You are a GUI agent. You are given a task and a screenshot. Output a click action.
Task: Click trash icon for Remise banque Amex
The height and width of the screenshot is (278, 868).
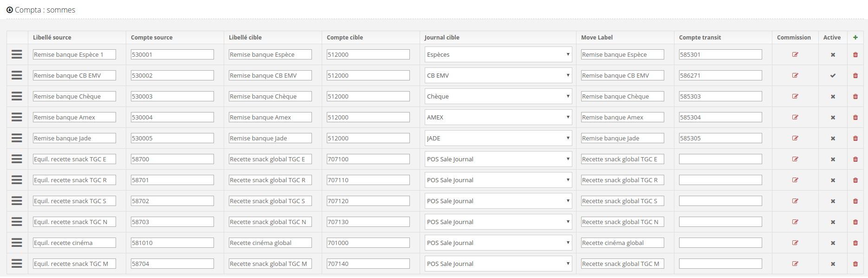coord(855,118)
